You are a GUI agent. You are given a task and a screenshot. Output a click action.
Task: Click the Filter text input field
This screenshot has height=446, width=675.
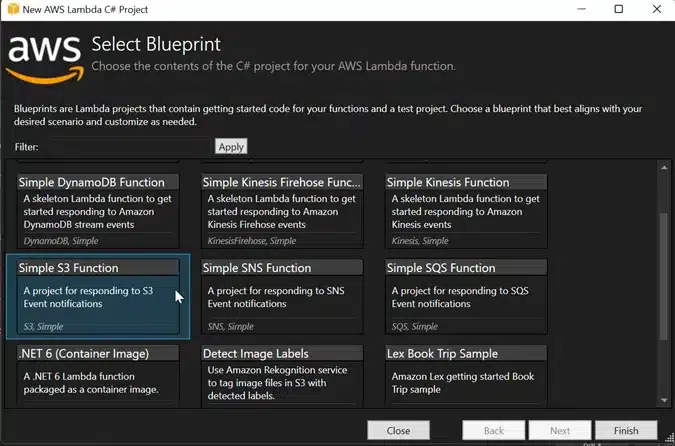(130, 147)
